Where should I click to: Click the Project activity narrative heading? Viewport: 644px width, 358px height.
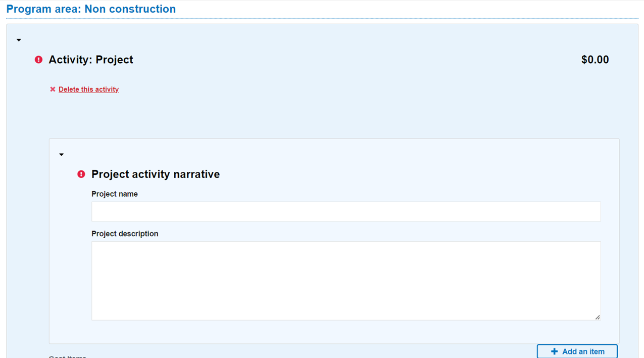point(156,174)
